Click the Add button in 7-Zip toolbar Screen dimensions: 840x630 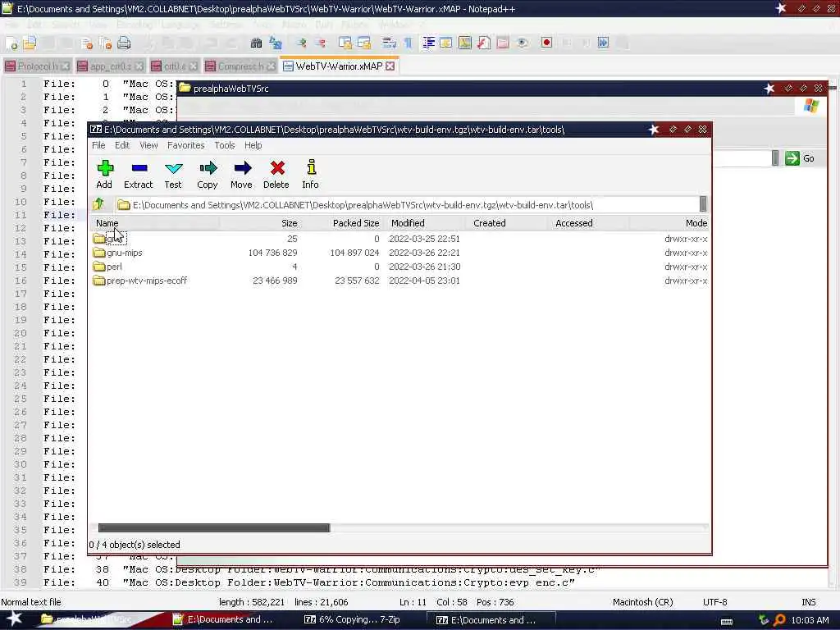pos(104,174)
